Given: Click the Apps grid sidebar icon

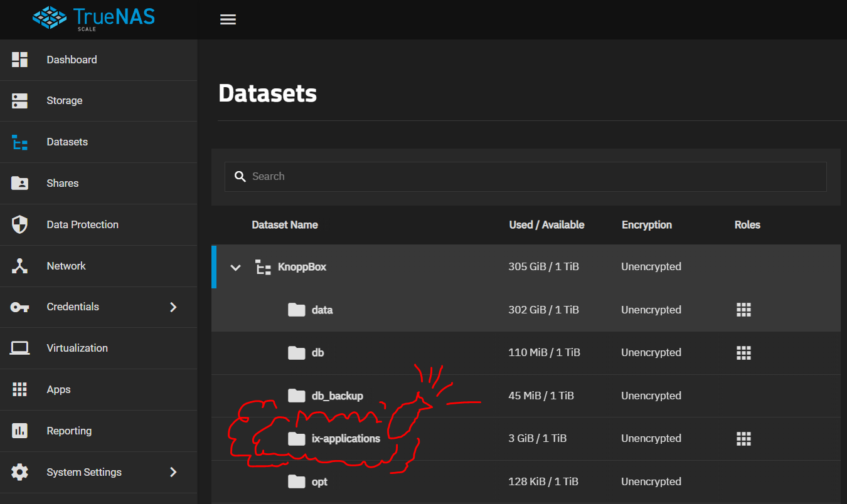Looking at the screenshot, I should [20, 389].
